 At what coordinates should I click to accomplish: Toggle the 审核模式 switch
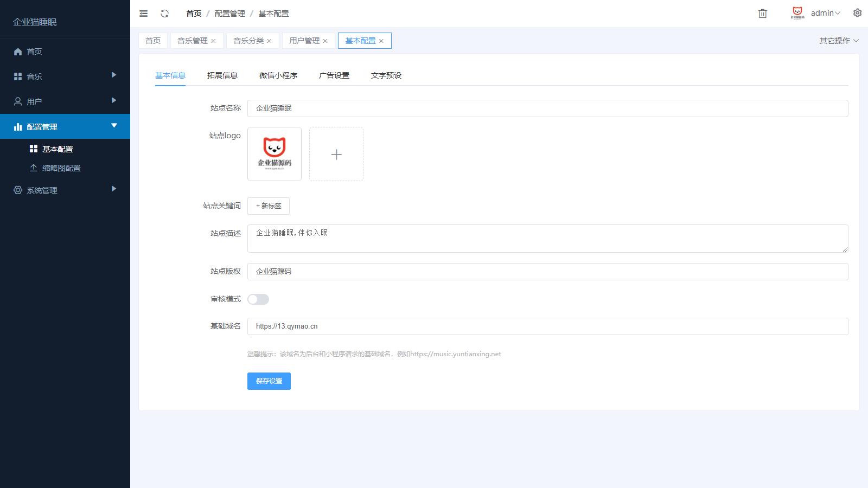[x=258, y=299]
